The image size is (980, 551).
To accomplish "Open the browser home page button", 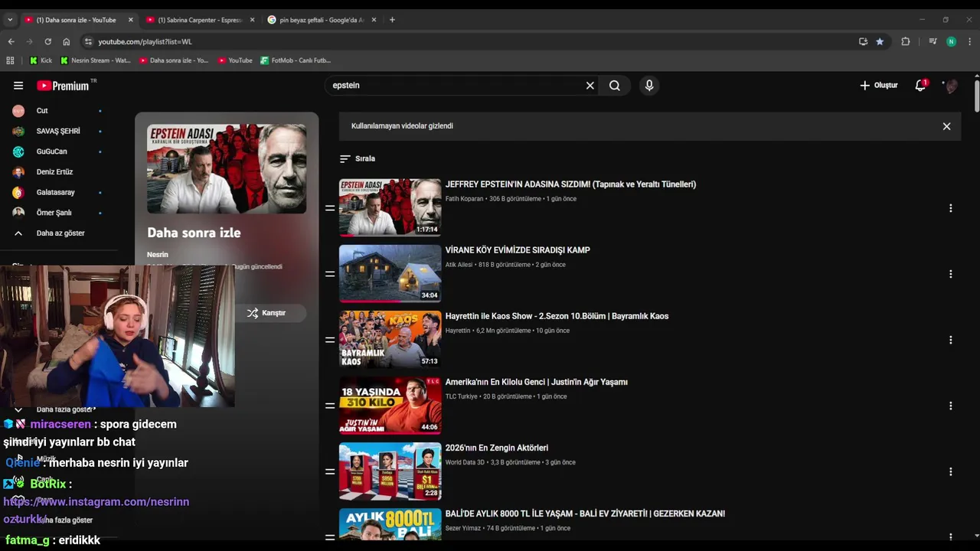I will (x=66, y=41).
